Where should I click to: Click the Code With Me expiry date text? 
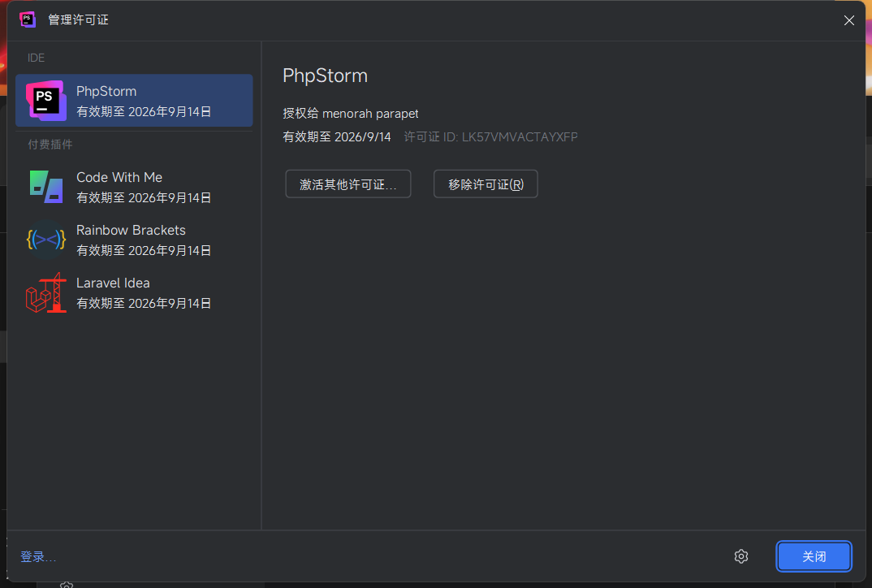144,197
